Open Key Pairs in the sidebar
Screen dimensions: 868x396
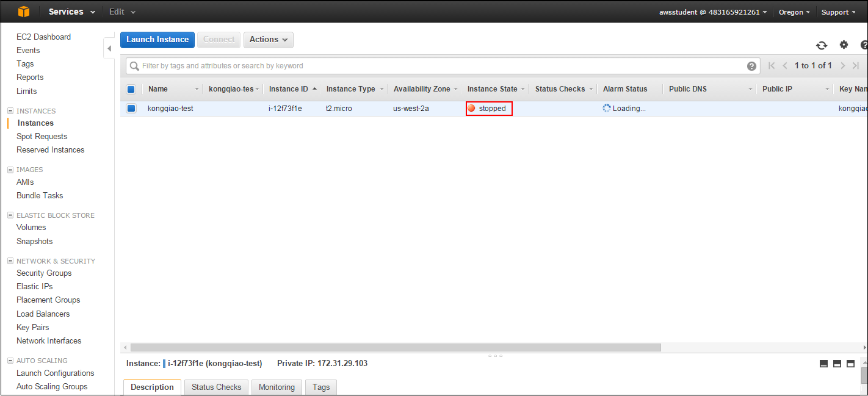pyautogui.click(x=32, y=328)
